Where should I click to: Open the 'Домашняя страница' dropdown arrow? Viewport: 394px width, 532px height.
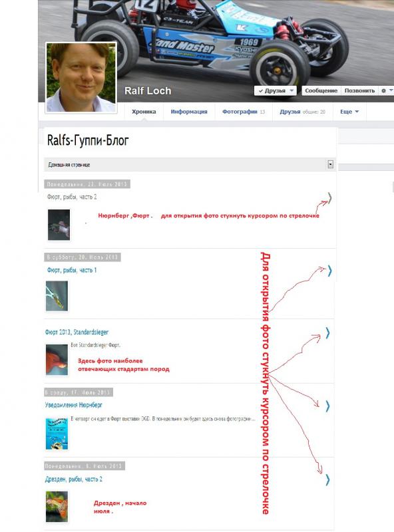click(330, 164)
